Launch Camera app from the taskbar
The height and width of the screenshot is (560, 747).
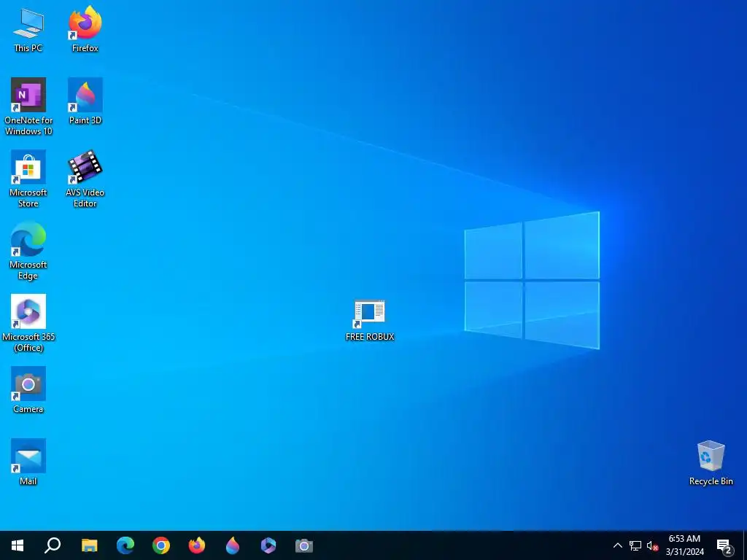(304, 545)
